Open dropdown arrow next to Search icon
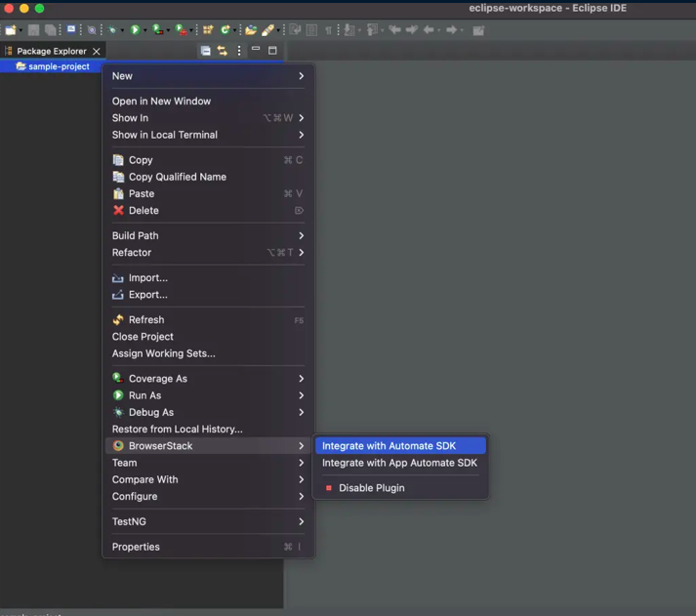This screenshot has height=616, width=696. [278, 30]
